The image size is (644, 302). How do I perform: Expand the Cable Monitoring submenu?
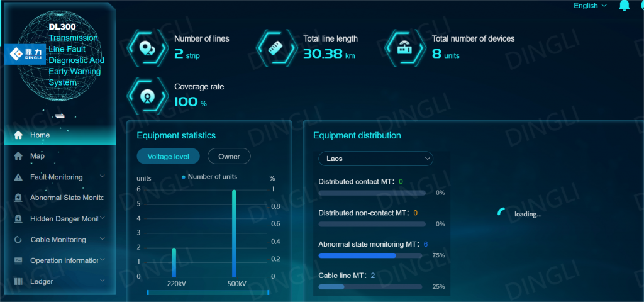103,240
